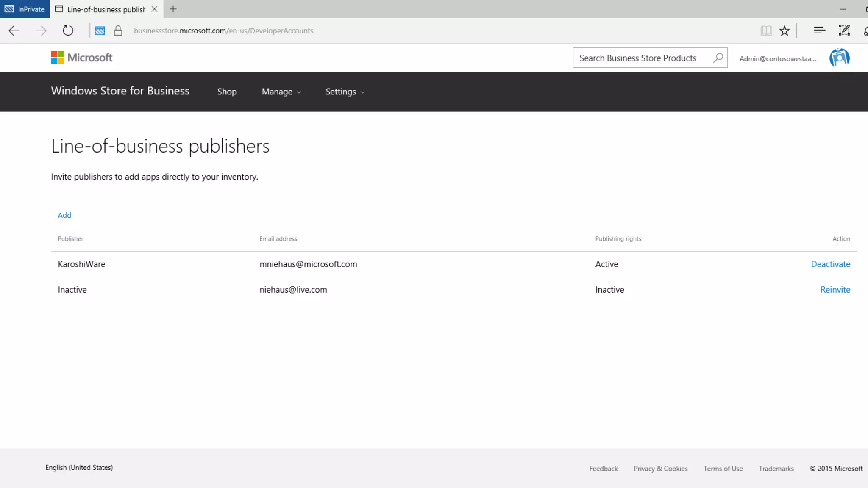Click the search magnifier icon

(x=718, y=58)
